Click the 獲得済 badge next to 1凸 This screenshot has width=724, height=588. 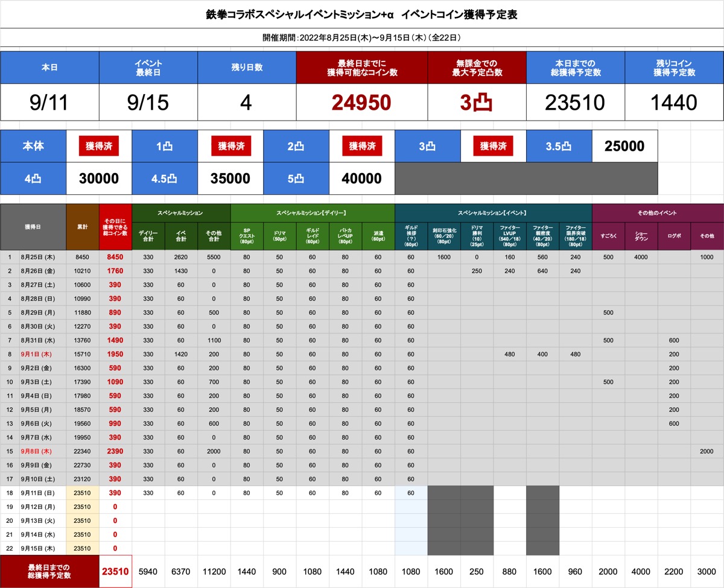pyautogui.click(x=230, y=146)
